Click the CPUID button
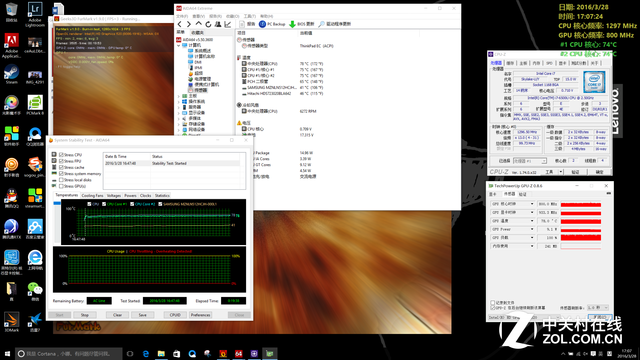This screenshot has height=360, width=640. [x=175, y=315]
